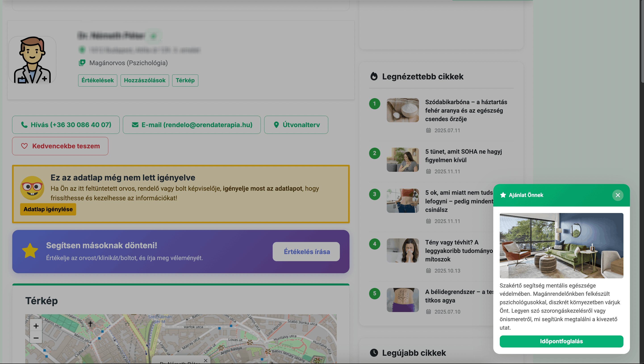This screenshot has width=644, height=364.
Task: Jump to the Térkép tab
Action: click(x=185, y=81)
